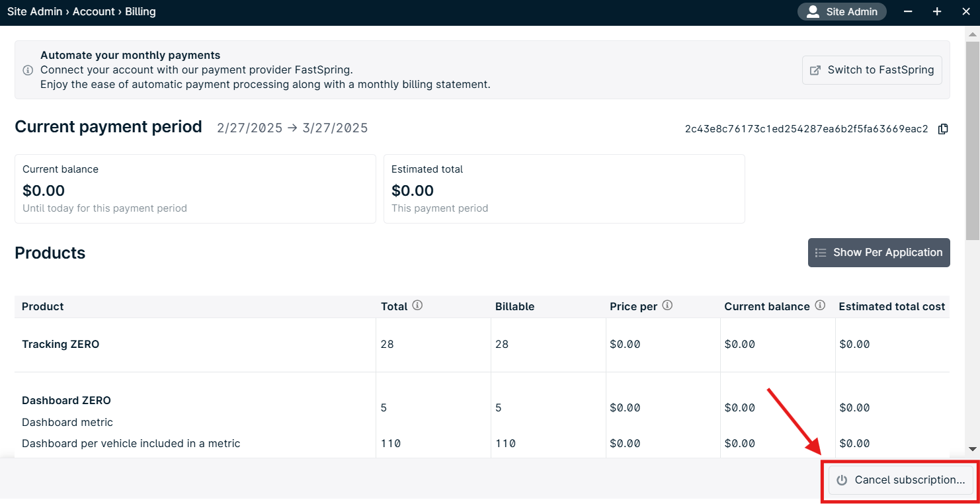
Task: Close the Billing window
Action: pyautogui.click(x=965, y=11)
